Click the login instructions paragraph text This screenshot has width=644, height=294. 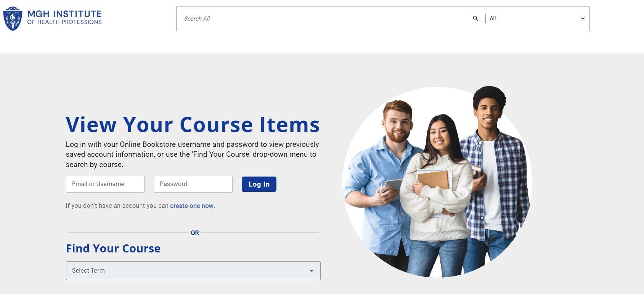coord(193,154)
